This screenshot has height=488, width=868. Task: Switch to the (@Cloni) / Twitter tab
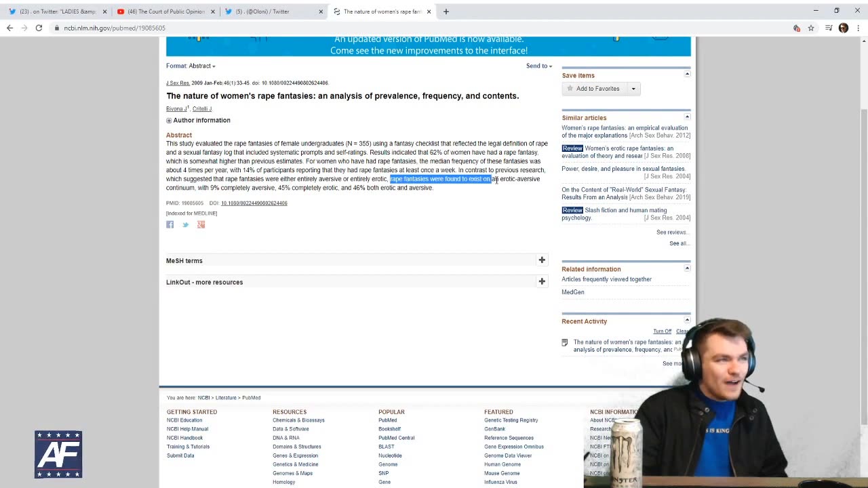pos(274,12)
